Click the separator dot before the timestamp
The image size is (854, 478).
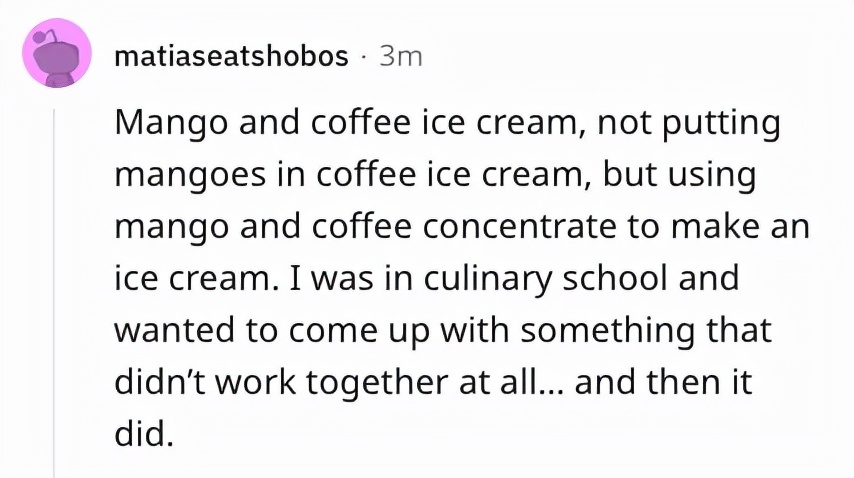(364, 57)
